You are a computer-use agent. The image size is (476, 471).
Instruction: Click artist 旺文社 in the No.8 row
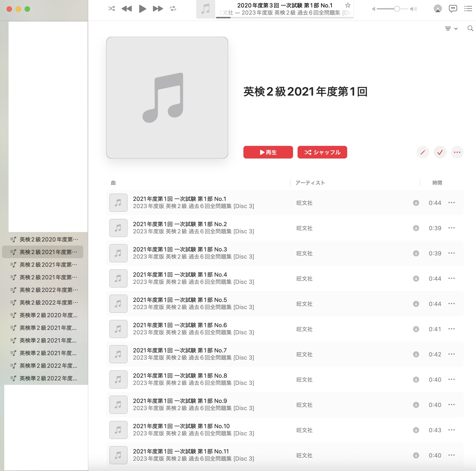304,380
